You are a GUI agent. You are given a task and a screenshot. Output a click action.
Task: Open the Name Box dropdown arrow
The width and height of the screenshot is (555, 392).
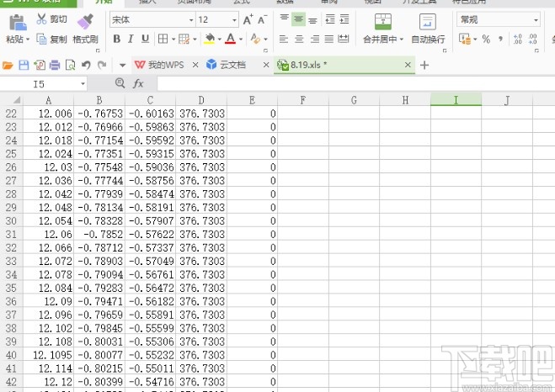pyautogui.click(x=83, y=84)
